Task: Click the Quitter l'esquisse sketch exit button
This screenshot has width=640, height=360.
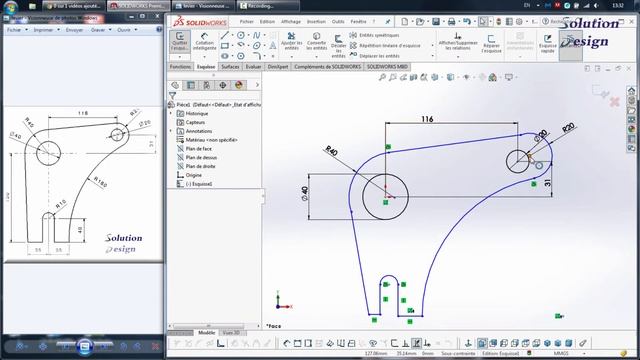Action: coord(180,41)
